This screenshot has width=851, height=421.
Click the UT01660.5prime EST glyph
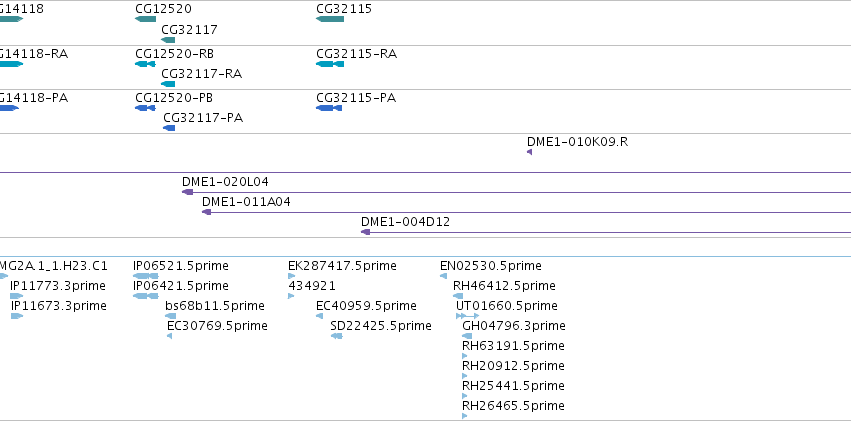click(467, 316)
